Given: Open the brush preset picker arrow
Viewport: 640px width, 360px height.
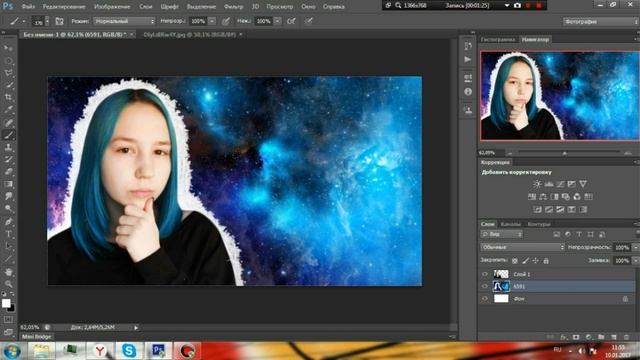Looking at the screenshot, I should [x=47, y=21].
